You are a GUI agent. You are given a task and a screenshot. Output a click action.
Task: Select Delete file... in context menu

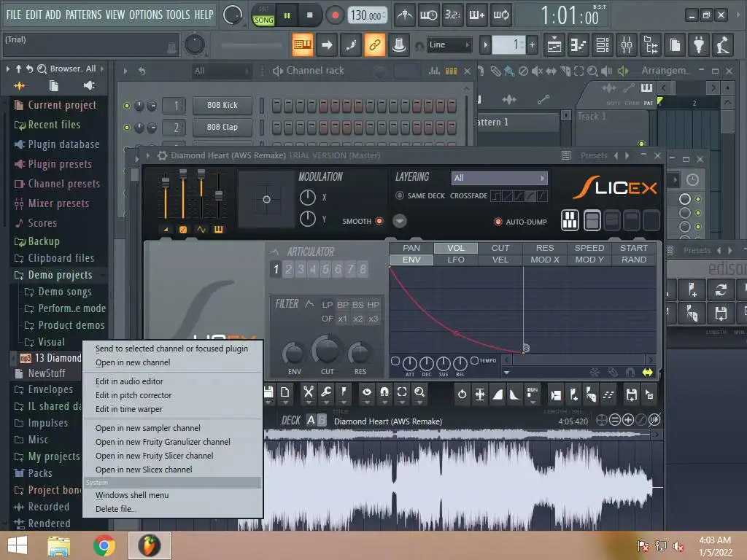click(x=116, y=508)
